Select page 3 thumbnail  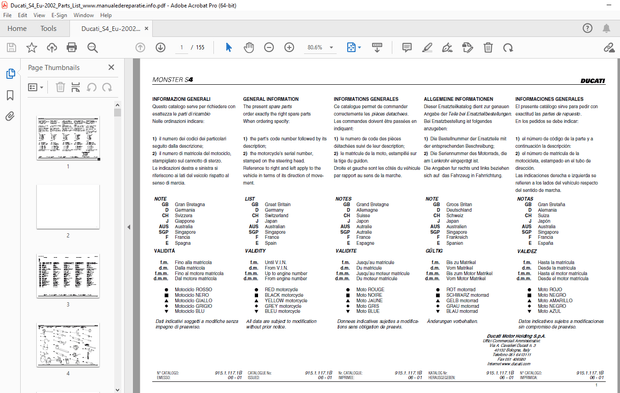coord(68,276)
